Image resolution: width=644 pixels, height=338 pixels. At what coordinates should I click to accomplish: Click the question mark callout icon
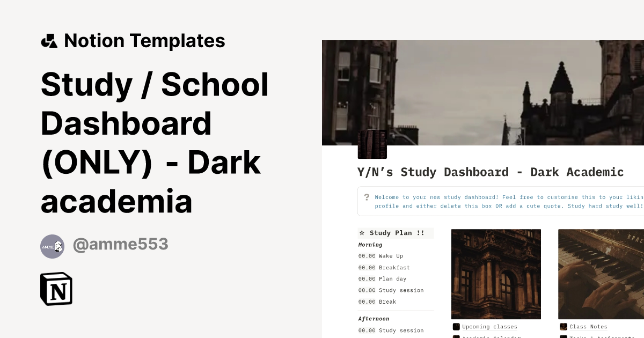(367, 197)
